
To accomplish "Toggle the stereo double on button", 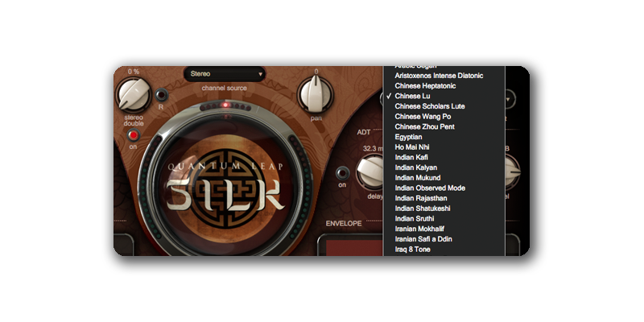I will click(133, 135).
